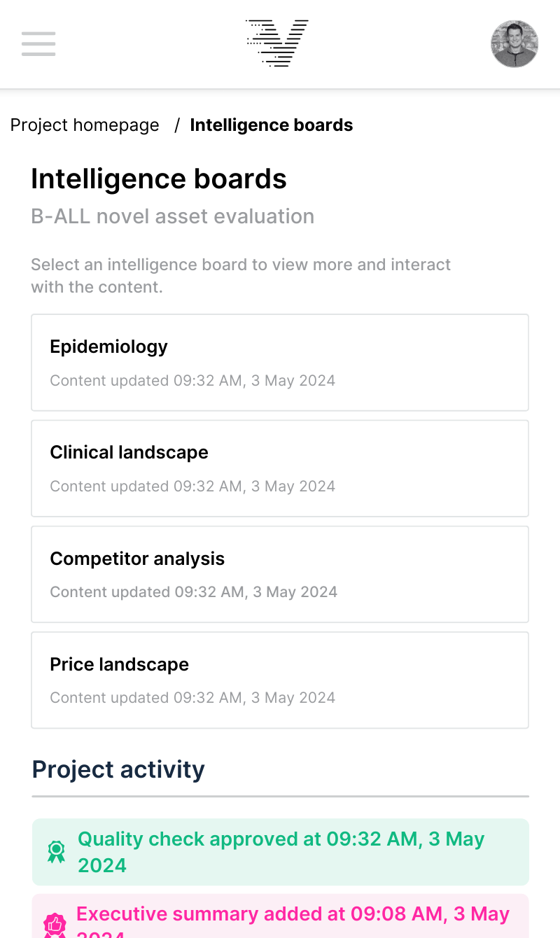Screen dimensions: 560x938
Task: Go to Project homepage breadcrumb
Action: point(85,125)
